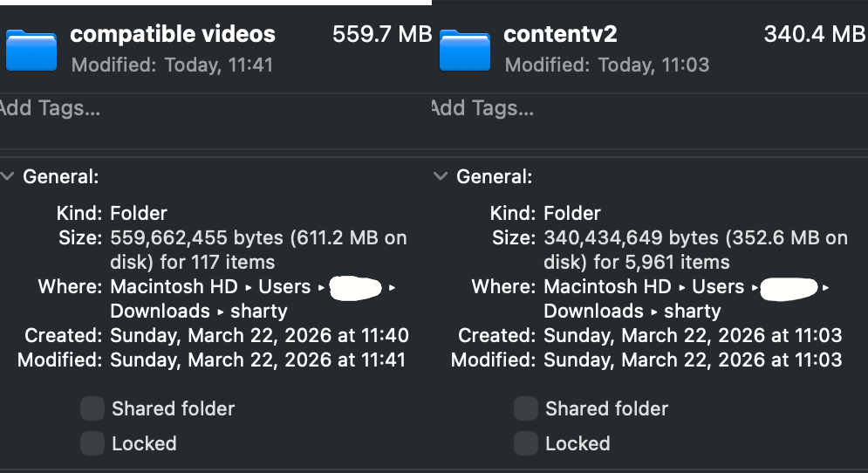Click the Kind value in contentv2 panel
868x473 pixels.
(573, 213)
